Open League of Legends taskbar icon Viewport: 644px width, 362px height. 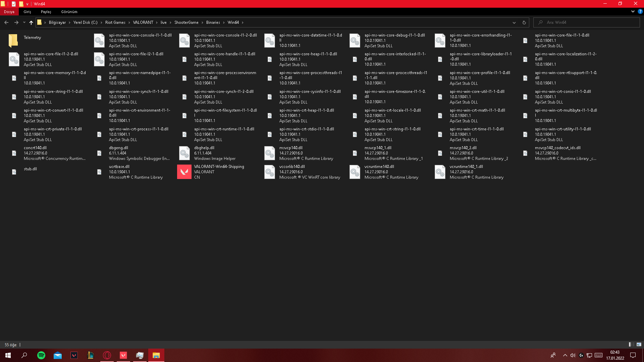(x=91, y=355)
